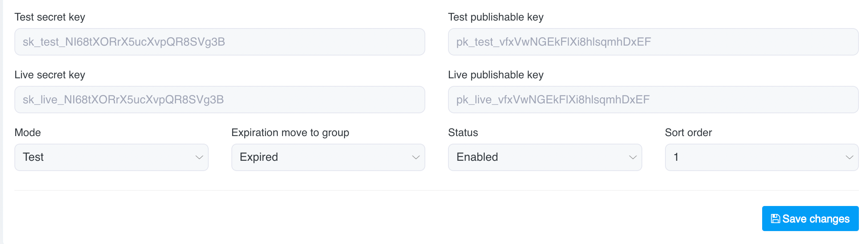Image resolution: width=868 pixels, height=244 pixels.
Task: Focus the Test publishable key field
Action: click(x=653, y=42)
